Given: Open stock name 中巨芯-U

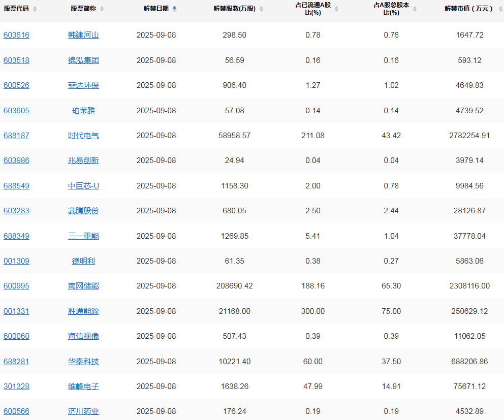Looking at the screenshot, I should click(x=83, y=186).
